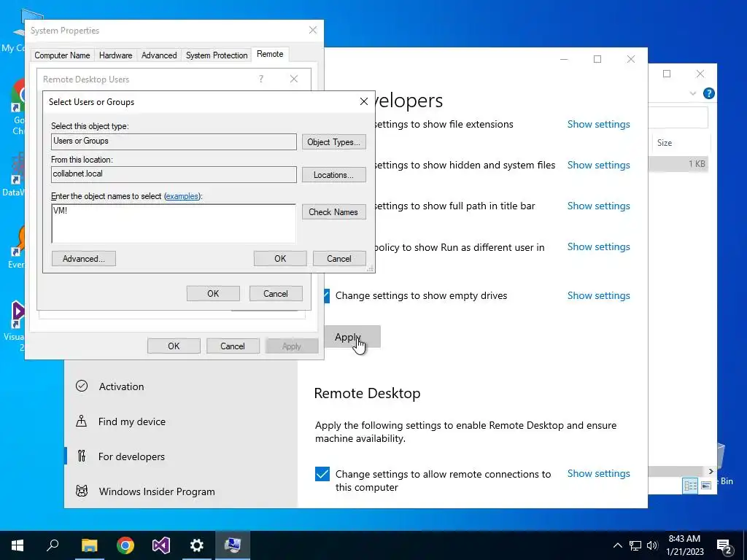This screenshot has height=560, width=747.
Task: Show settings for empty drives
Action: (598, 296)
